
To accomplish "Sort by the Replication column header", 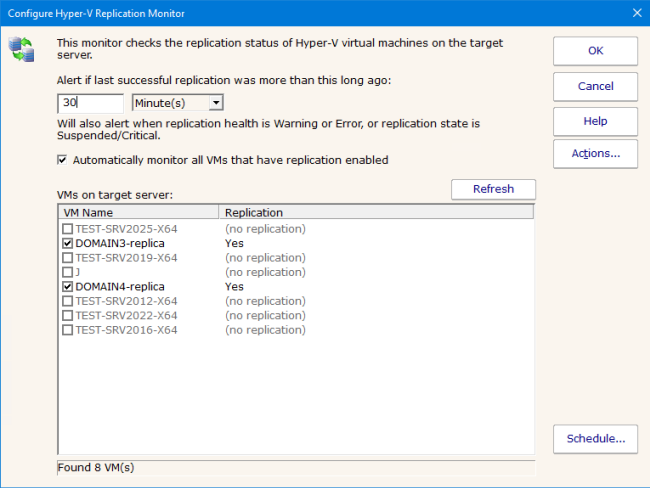I will (x=375, y=212).
